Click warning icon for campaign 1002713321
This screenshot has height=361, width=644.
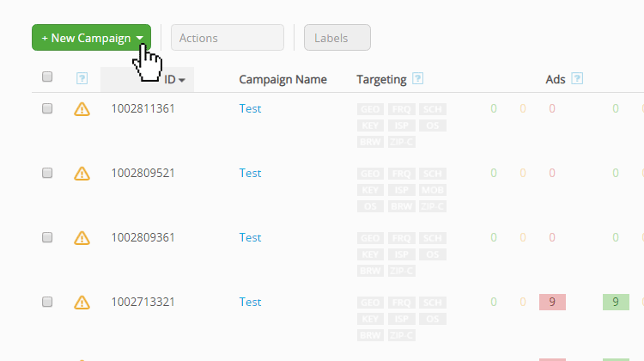pyautogui.click(x=82, y=303)
